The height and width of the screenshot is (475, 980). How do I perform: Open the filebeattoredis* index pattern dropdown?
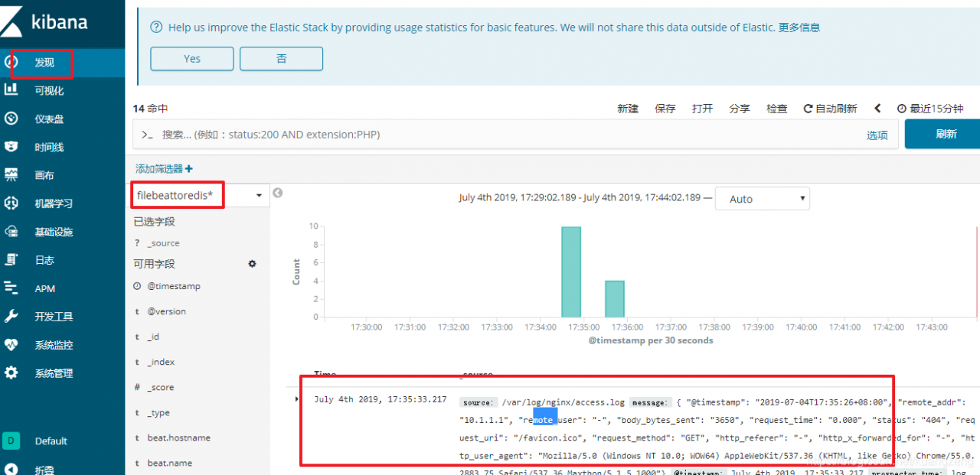pyautogui.click(x=199, y=196)
